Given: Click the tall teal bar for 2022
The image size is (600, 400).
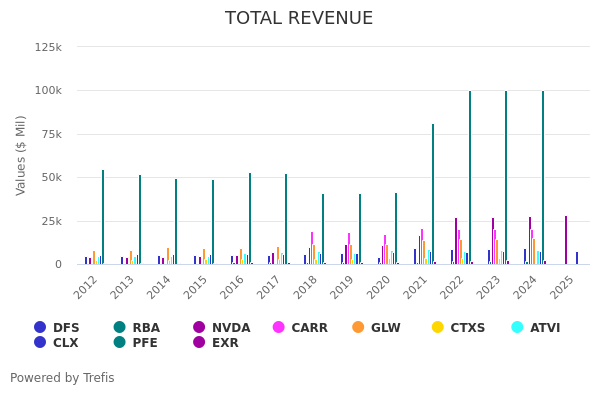Looking at the screenshot, I should 470,178.
